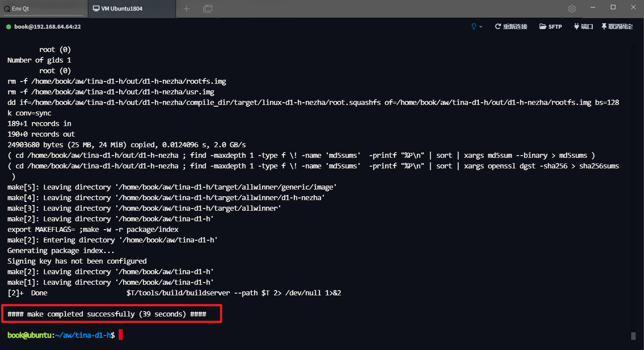The height and width of the screenshot is (350, 644).
Task: Open the 端口 port forwarding button
Action: 583,26
